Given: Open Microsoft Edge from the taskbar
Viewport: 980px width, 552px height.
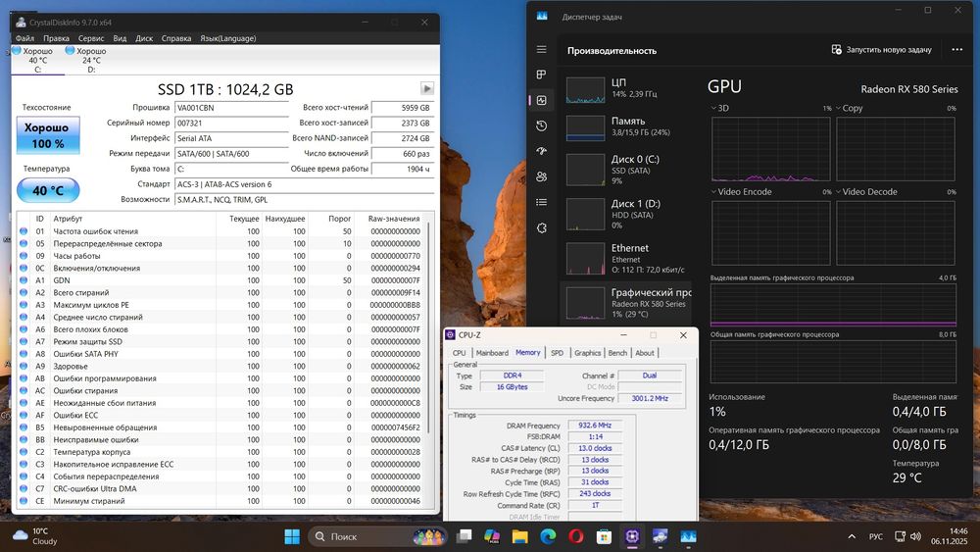Looking at the screenshot, I should tap(548, 536).
